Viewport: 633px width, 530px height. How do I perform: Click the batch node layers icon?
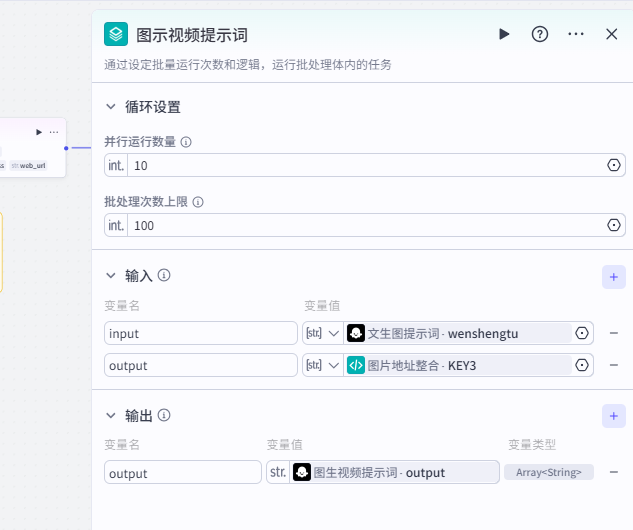pyautogui.click(x=116, y=34)
